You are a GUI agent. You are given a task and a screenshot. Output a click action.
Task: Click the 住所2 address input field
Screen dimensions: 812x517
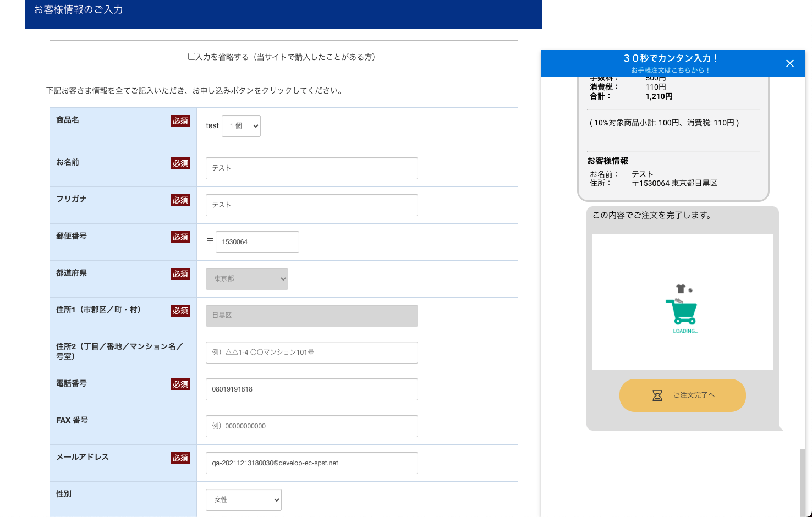pos(312,353)
